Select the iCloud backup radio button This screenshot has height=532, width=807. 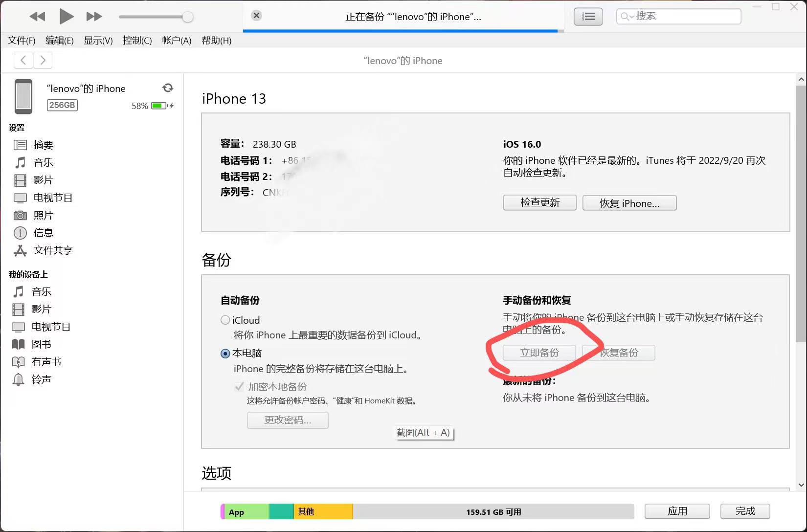225,320
